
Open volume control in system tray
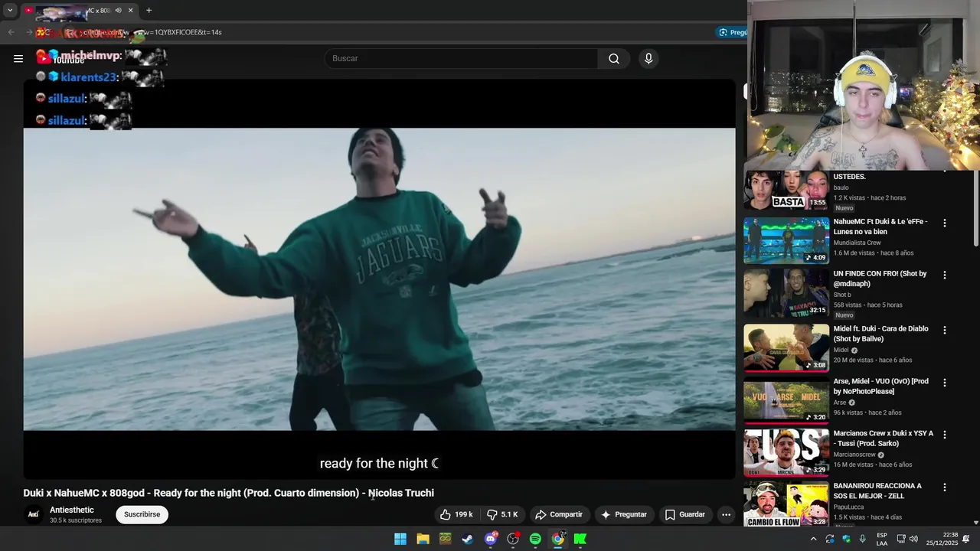tap(913, 539)
